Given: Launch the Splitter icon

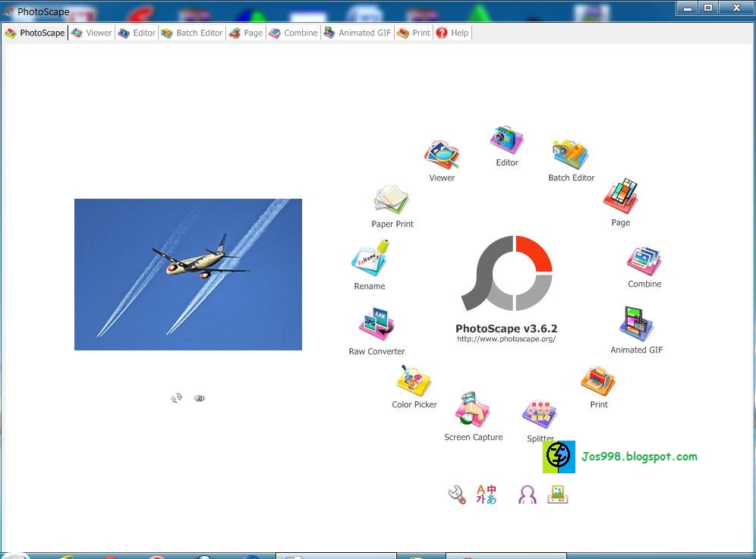Looking at the screenshot, I should 540,414.
